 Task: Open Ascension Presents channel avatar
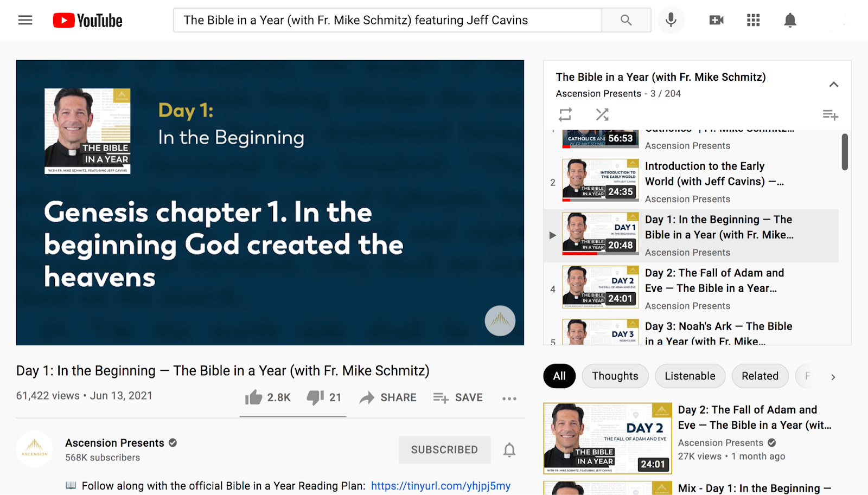(35, 449)
